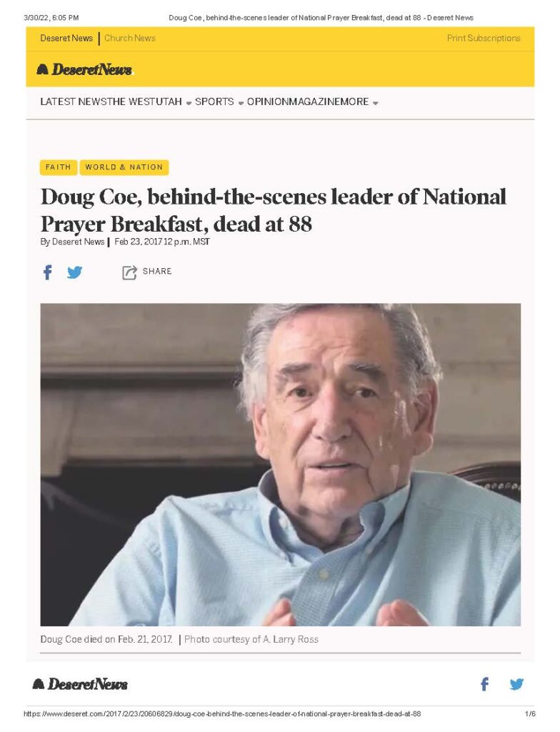
Task: Select the FAITH category tag
Action: pos(59,167)
